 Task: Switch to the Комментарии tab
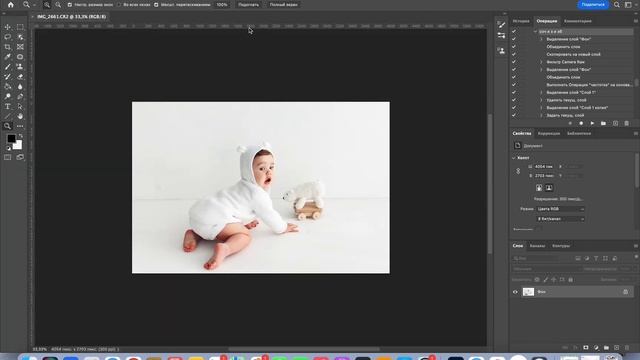tap(578, 21)
